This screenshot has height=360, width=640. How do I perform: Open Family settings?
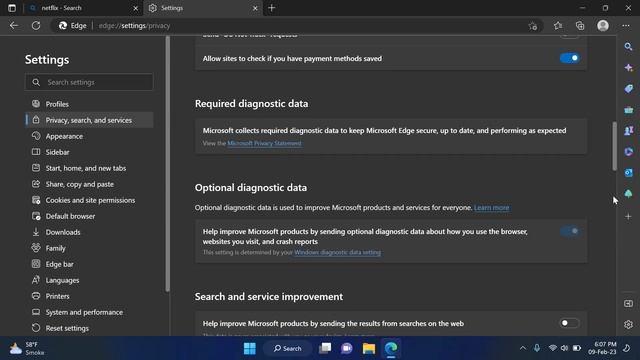coord(89,248)
